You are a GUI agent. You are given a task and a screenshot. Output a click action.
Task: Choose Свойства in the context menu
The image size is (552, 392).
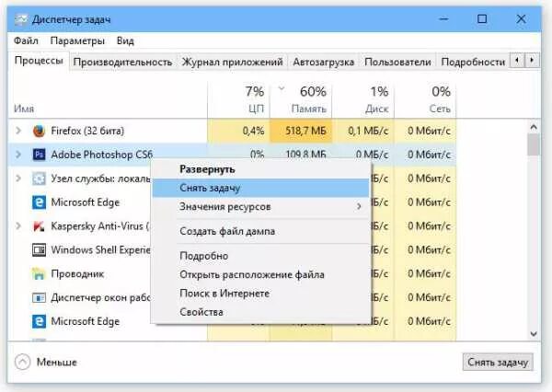coord(260,312)
